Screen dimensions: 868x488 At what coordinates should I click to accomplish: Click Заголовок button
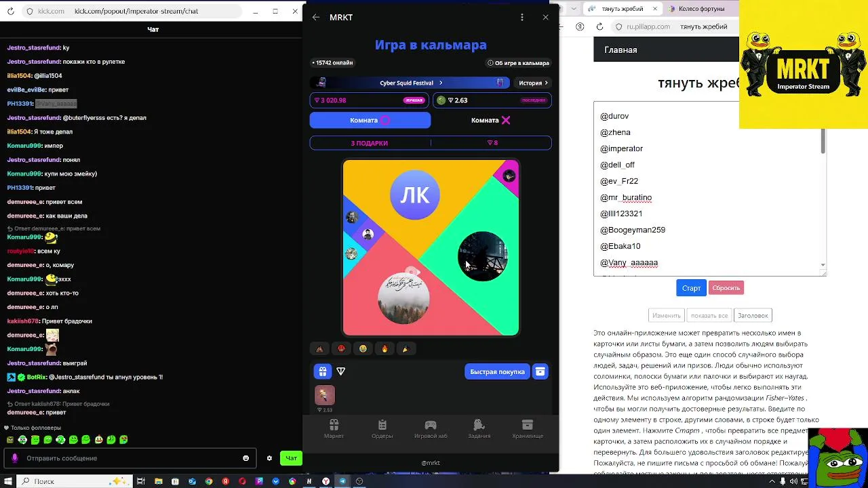point(753,315)
